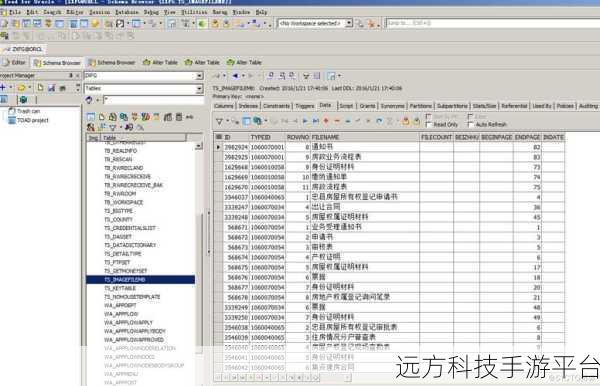This screenshot has height=386, width=600.
Task: Select TS_DATADICTIONARY in the table list
Action: [130, 245]
